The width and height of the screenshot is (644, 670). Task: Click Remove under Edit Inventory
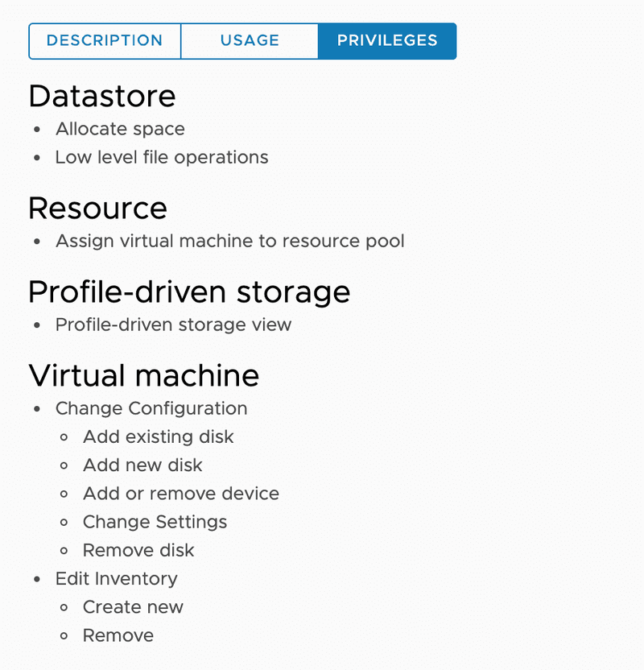[x=118, y=635]
